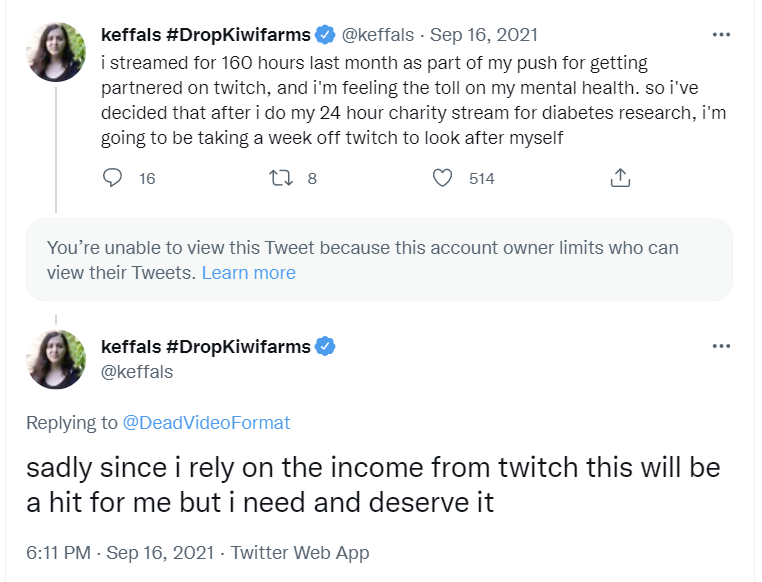Click the @keffals handle under reply name

coord(137,372)
